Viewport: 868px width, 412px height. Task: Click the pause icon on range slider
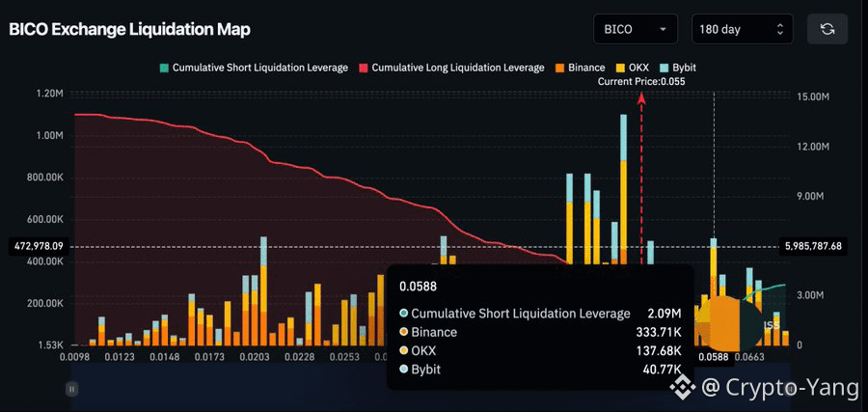[x=71, y=389]
